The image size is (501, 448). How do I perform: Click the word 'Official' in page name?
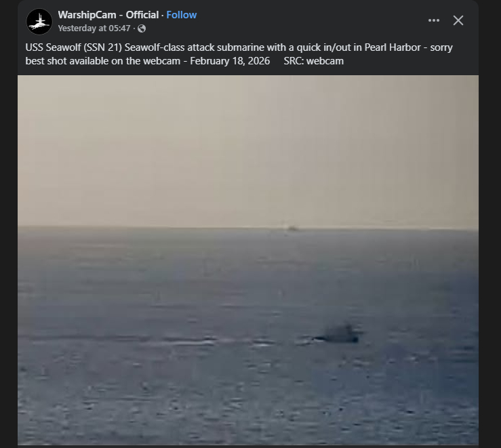pos(142,15)
